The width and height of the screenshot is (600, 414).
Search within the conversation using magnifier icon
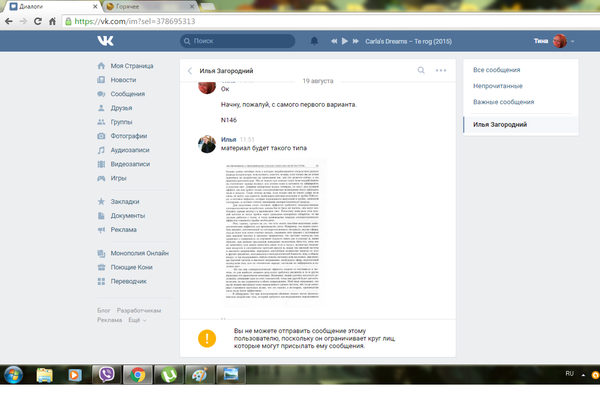tap(421, 71)
